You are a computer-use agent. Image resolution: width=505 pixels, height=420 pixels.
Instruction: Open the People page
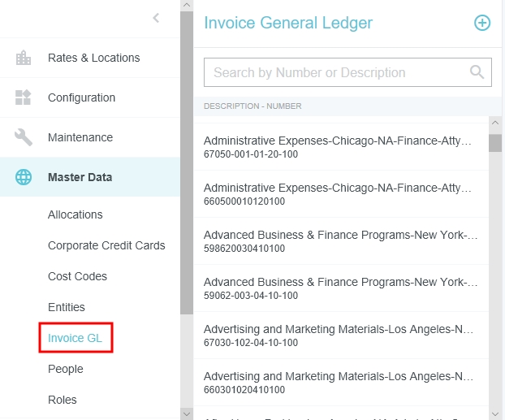(x=66, y=369)
